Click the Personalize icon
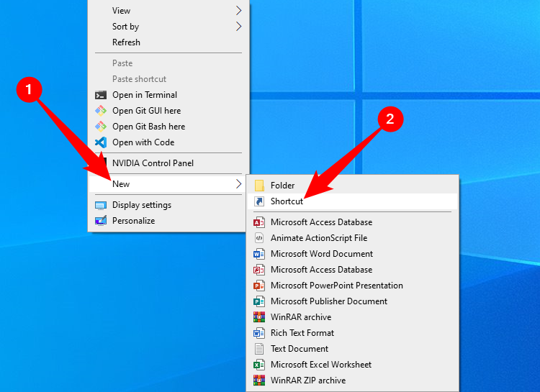Image resolution: width=540 pixels, height=392 pixels. coord(101,221)
